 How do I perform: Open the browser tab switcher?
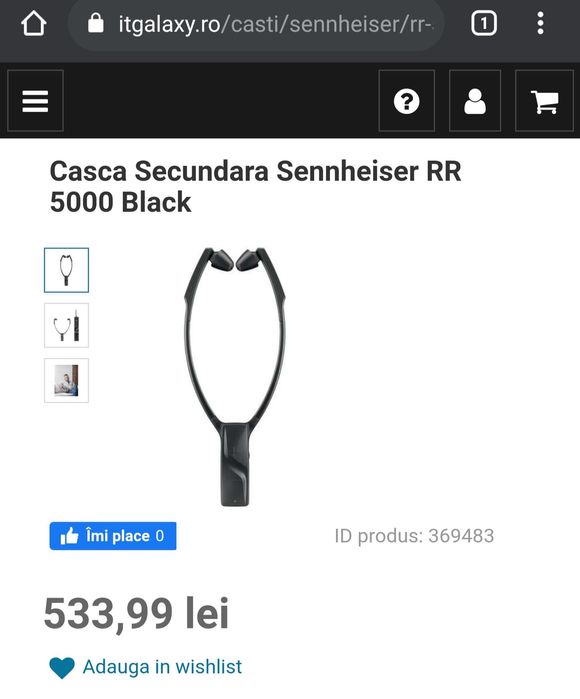click(x=484, y=23)
